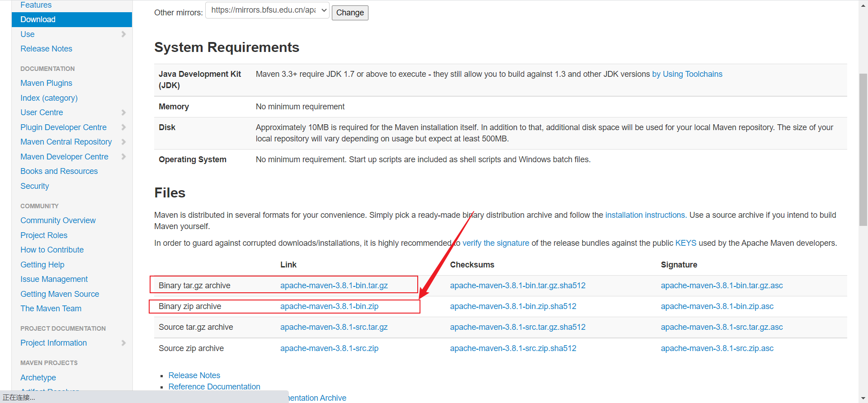The height and width of the screenshot is (403, 868).
Task: Click the Binary zip archive label
Action: click(190, 306)
